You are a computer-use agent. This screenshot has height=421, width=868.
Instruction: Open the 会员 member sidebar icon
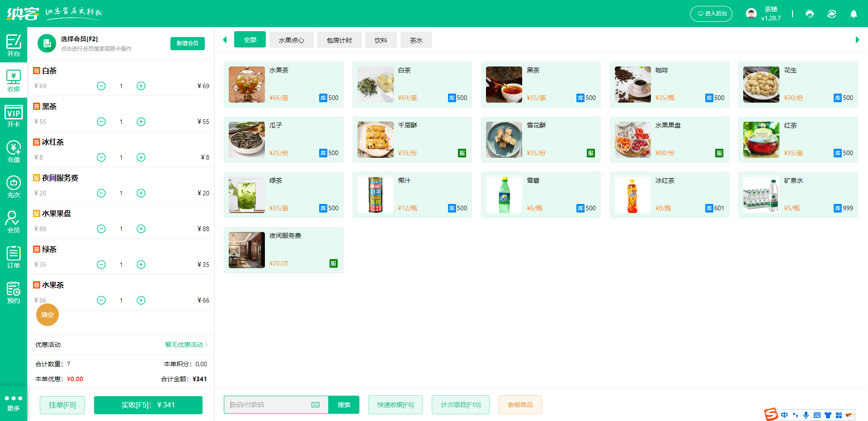tap(14, 221)
